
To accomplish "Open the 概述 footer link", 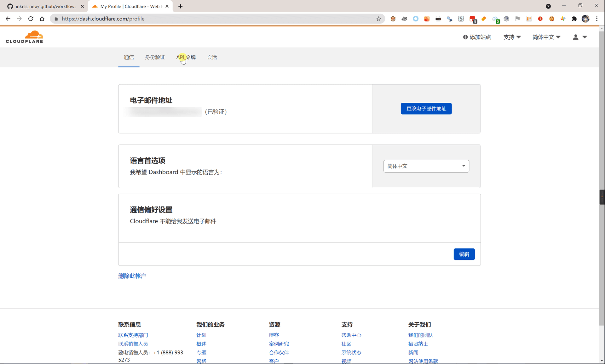I will click(201, 344).
